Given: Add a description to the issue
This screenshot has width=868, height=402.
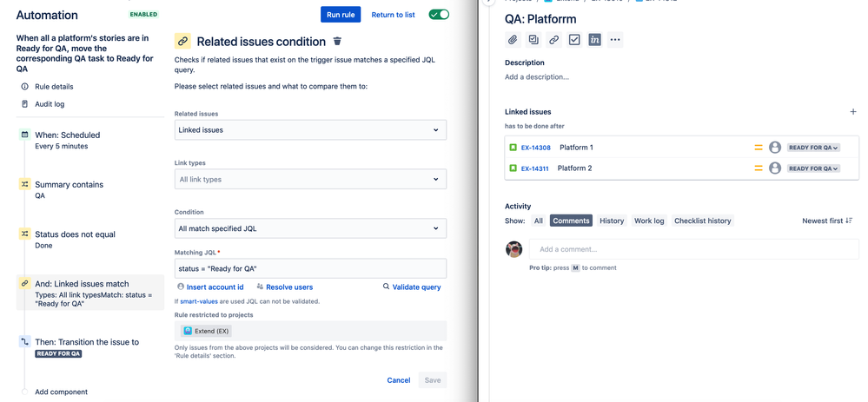Looking at the screenshot, I should pyautogui.click(x=536, y=77).
